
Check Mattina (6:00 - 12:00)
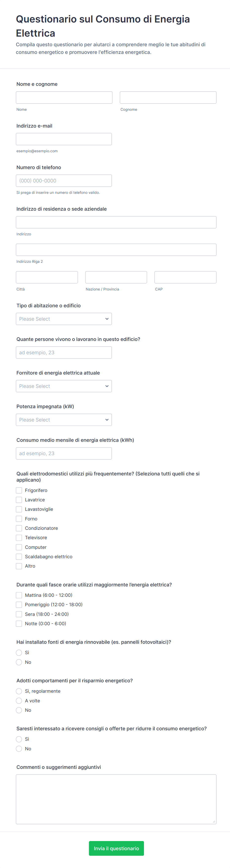[19, 595]
